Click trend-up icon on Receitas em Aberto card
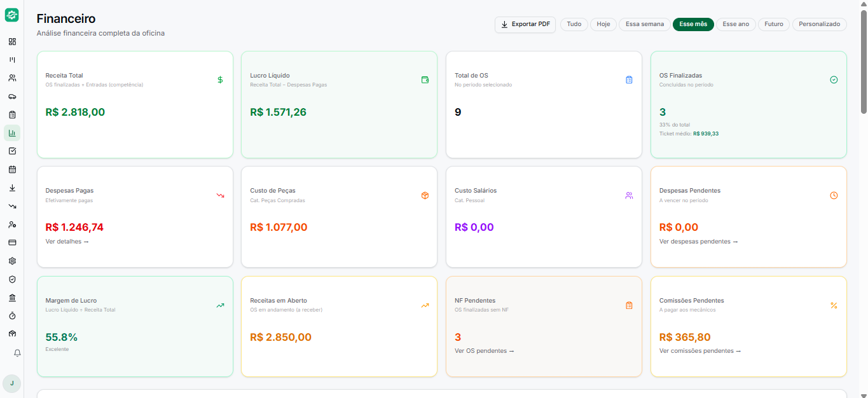The width and height of the screenshot is (868, 398). [x=425, y=305]
